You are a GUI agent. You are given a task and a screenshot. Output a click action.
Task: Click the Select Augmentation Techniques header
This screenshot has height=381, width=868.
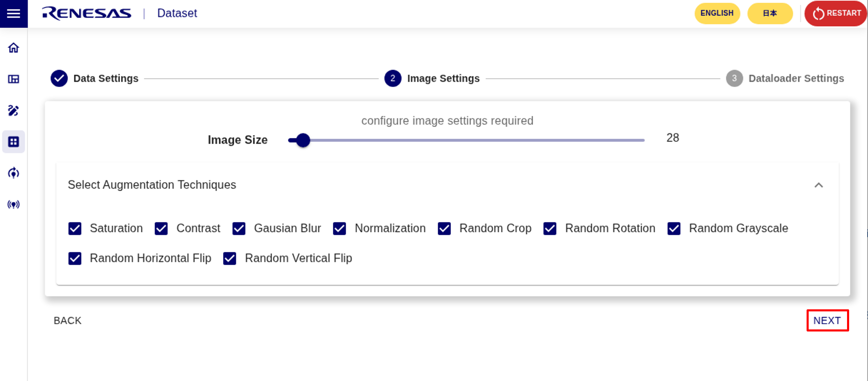coord(152,185)
